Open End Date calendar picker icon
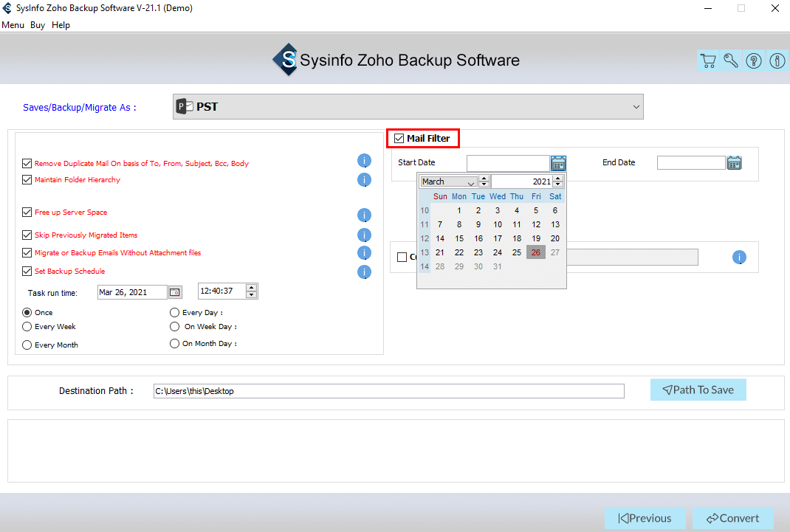 (734, 162)
